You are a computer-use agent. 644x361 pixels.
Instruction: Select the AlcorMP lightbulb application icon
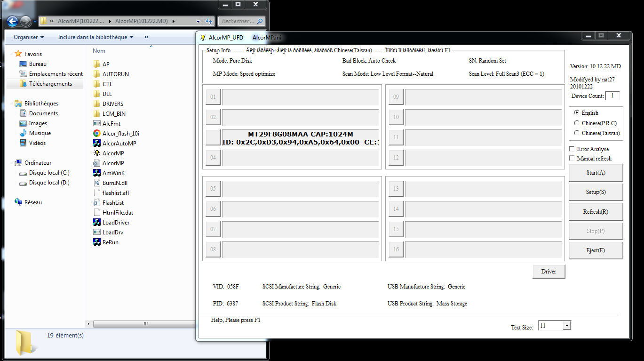(x=96, y=153)
